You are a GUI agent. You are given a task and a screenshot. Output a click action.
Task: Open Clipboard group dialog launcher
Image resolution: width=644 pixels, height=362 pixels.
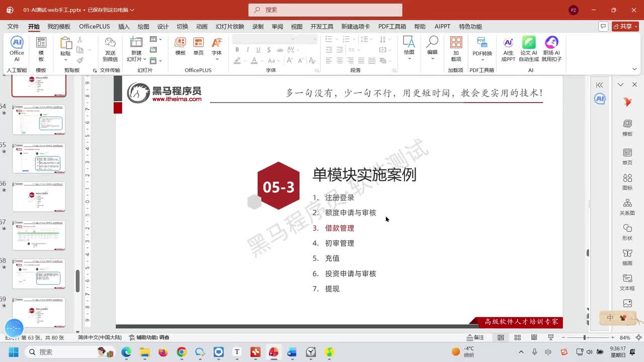click(95, 70)
